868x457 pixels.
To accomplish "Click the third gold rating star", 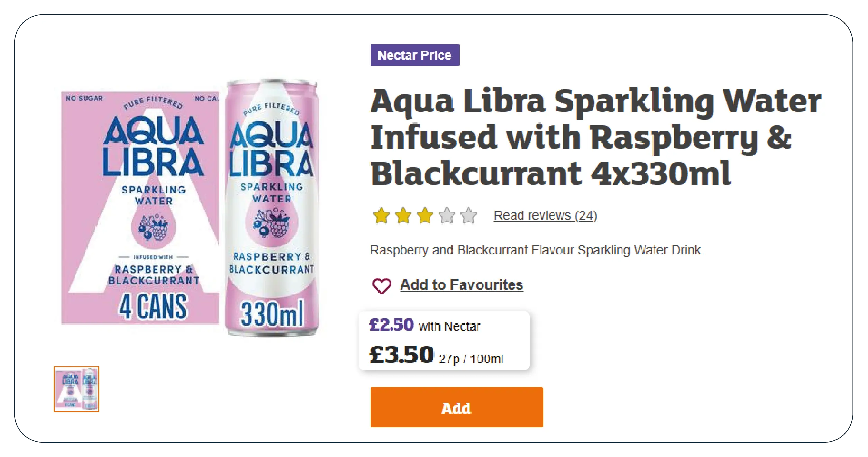I will [x=425, y=216].
